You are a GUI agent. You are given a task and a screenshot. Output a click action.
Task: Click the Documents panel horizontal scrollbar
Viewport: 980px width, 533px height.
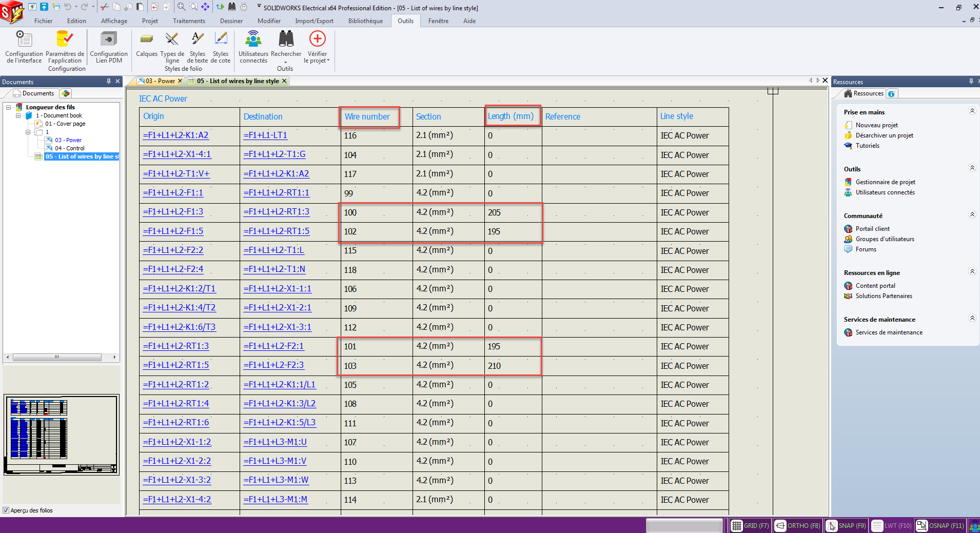click(56, 357)
